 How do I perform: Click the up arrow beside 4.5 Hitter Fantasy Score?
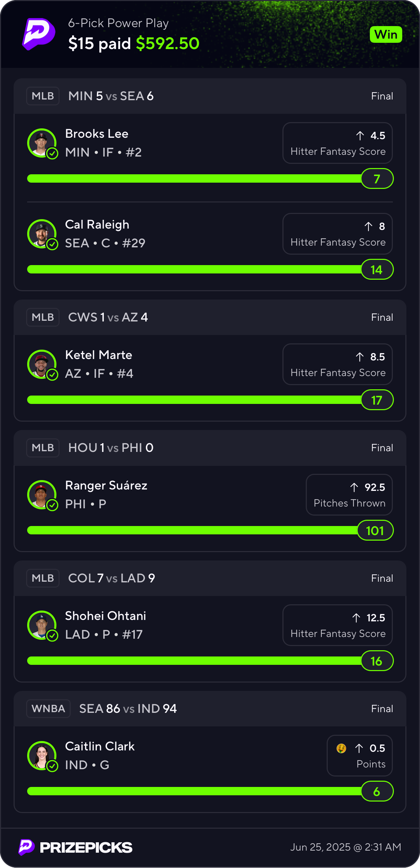click(360, 136)
